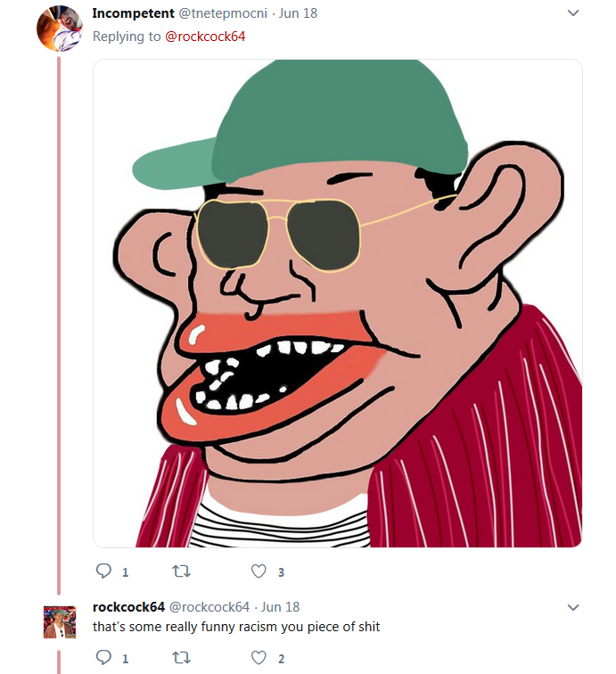
Task: Open Jun 18 timestamp on Incompetent's tweet
Action: pyautogui.click(x=298, y=13)
